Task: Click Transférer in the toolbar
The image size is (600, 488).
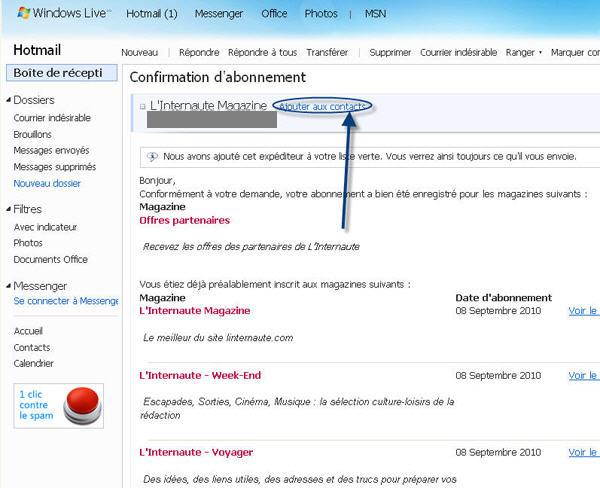Action: click(x=327, y=52)
